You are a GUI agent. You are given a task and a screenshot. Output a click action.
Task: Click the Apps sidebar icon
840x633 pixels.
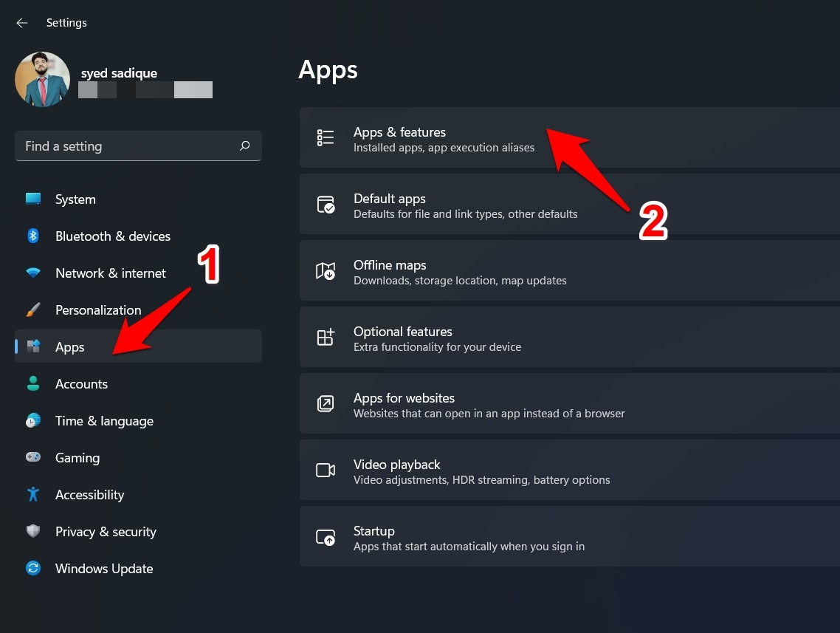click(33, 346)
